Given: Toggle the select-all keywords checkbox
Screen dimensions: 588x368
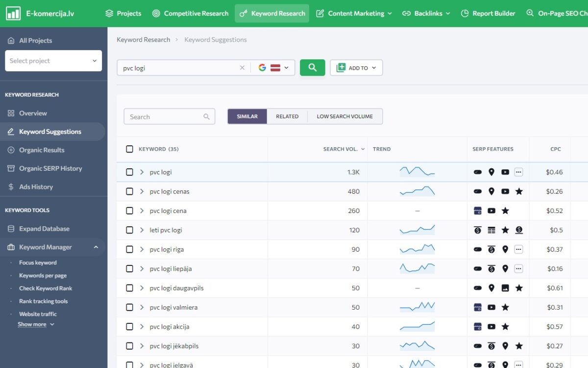Looking at the screenshot, I should click(x=129, y=149).
